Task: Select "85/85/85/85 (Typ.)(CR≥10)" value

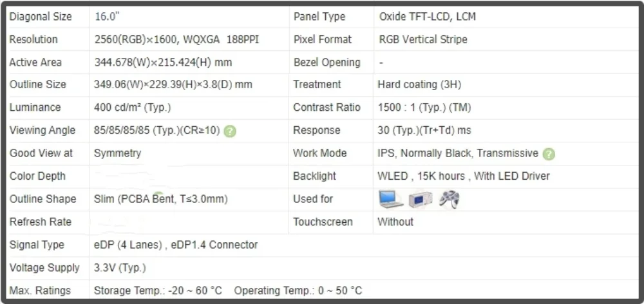Action: (157, 131)
